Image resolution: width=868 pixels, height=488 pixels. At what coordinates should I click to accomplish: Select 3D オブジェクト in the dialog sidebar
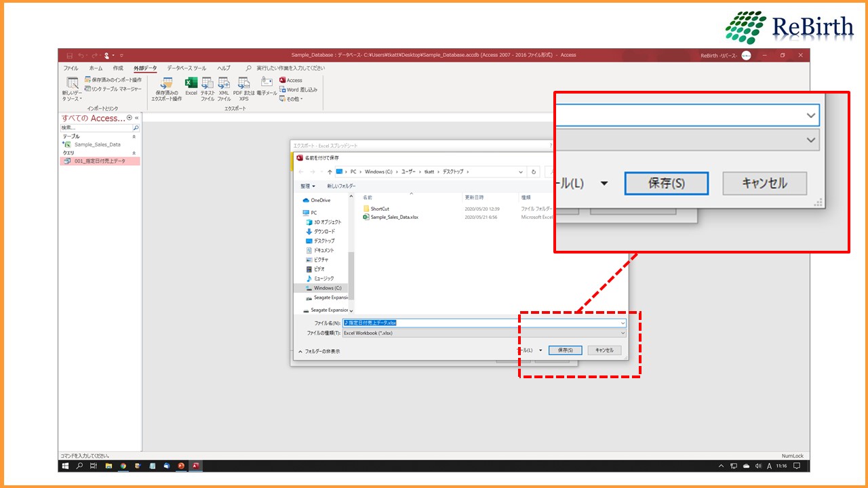click(328, 222)
